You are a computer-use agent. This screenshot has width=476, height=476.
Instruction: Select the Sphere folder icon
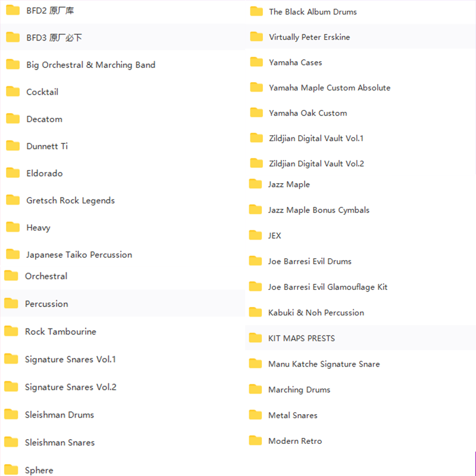pyautogui.click(x=11, y=470)
